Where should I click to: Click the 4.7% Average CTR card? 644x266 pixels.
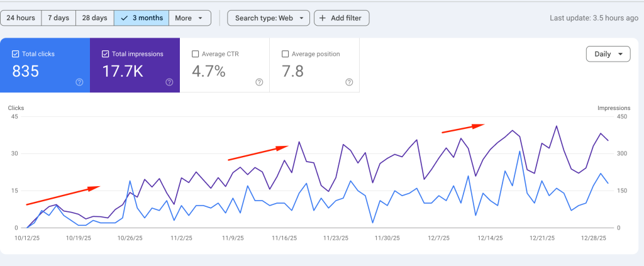[224, 65]
